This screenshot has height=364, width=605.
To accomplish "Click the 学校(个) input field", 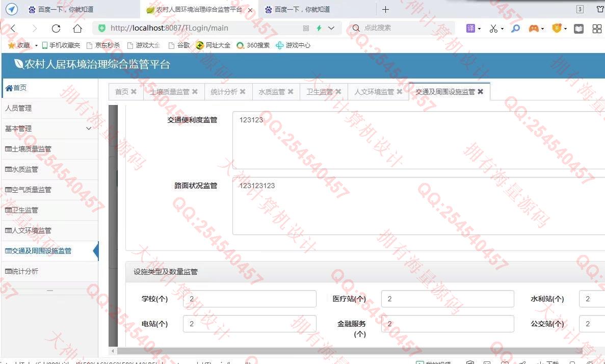I will point(250,299).
